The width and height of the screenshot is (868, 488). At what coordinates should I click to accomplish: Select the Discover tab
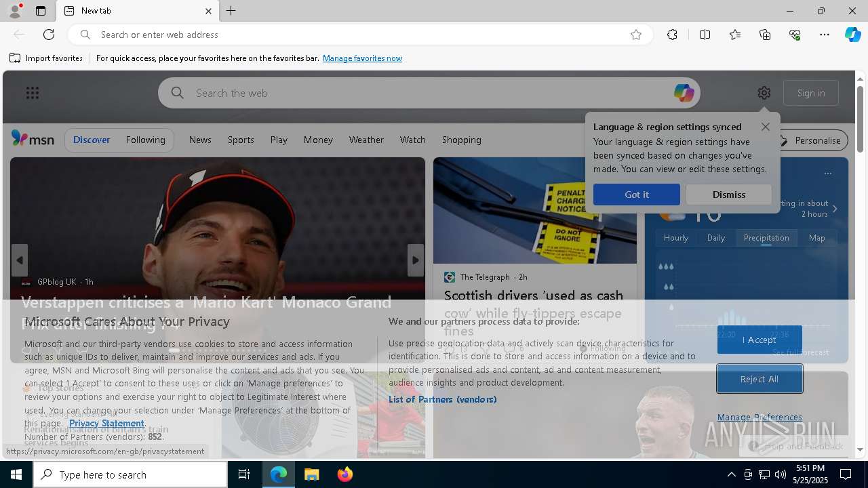click(92, 140)
